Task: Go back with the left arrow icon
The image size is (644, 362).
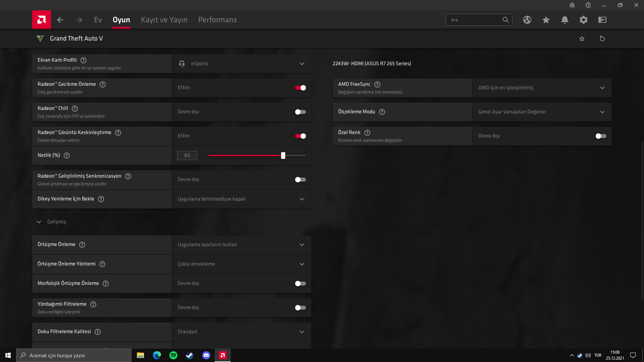Action: click(60, 20)
